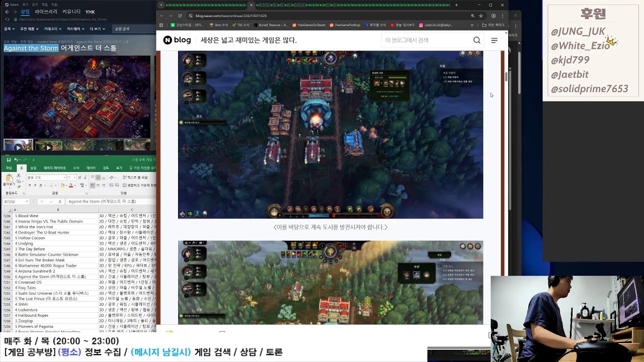The width and height of the screenshot is (644, 362).
Task: Undo the last Excel action
Action: pos(16,160)
